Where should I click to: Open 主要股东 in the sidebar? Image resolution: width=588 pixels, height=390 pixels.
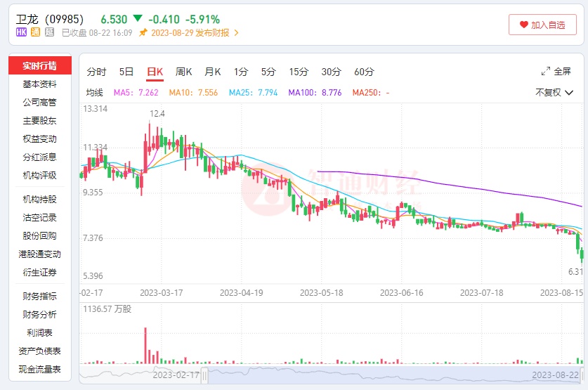click(40, 120)
